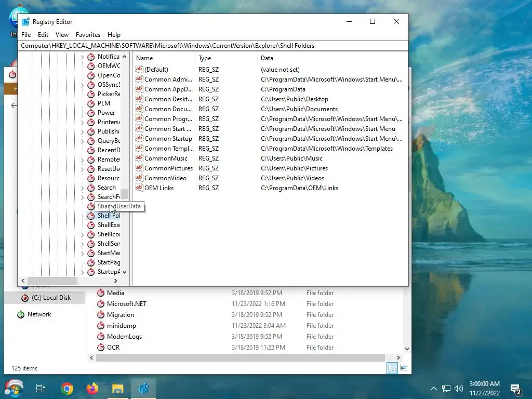The height and width of the screenshot is (399, 532).
Task: Select the CommonPictures value name
Action: (x=169, y=168)
